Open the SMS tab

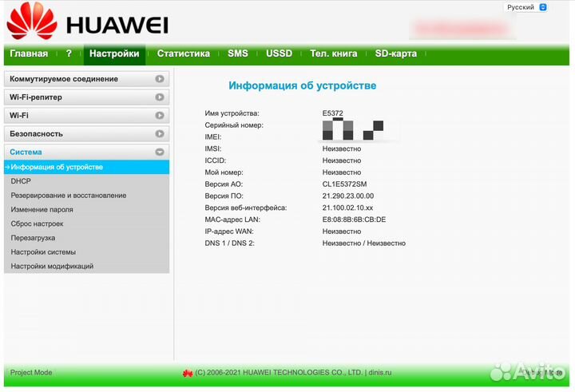coord(238,53)
